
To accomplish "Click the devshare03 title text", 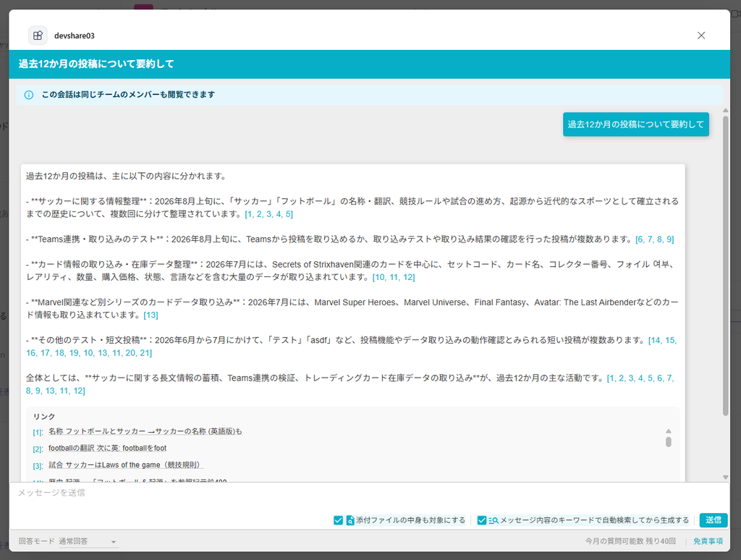I will point(75,36).
